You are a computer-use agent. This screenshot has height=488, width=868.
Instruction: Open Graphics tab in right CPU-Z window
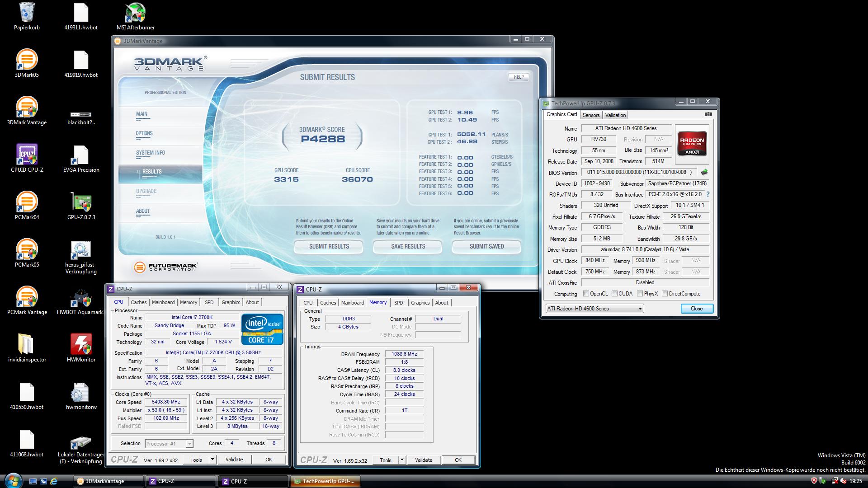click(420, 303)
